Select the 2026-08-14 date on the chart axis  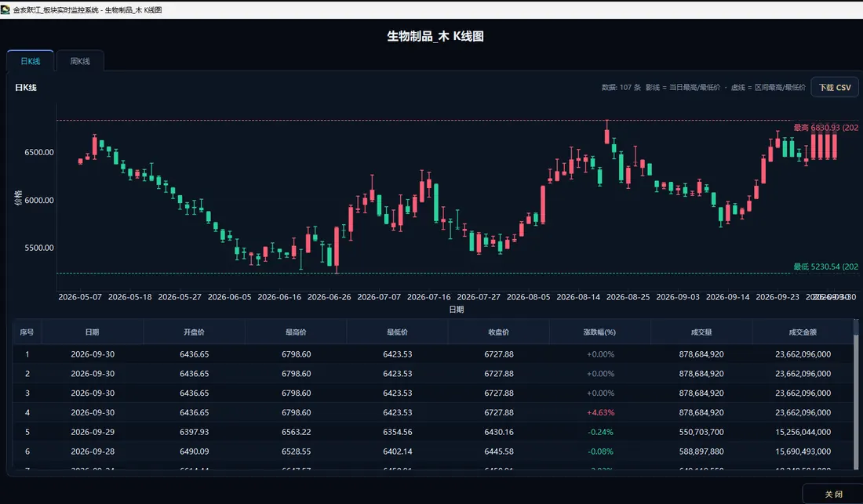(x=578, y=297)
